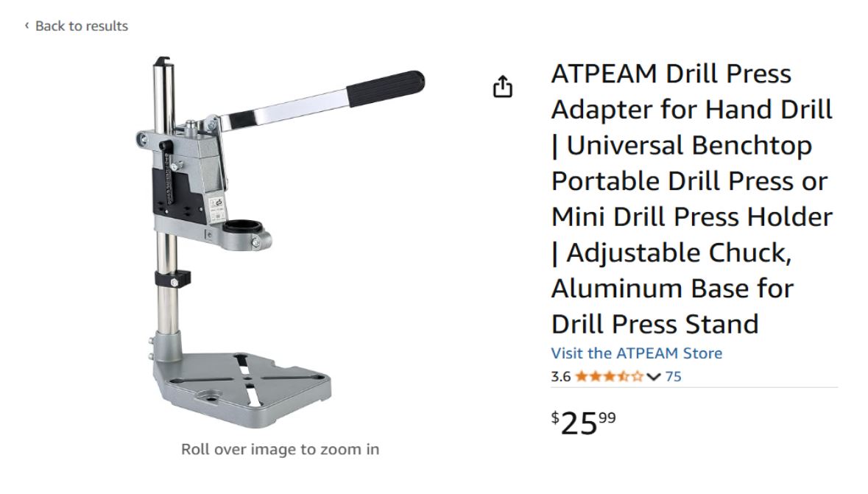Click the orange star rating icons
The width and height of the screenshot is (868, 494).
[x=610, y=377]
